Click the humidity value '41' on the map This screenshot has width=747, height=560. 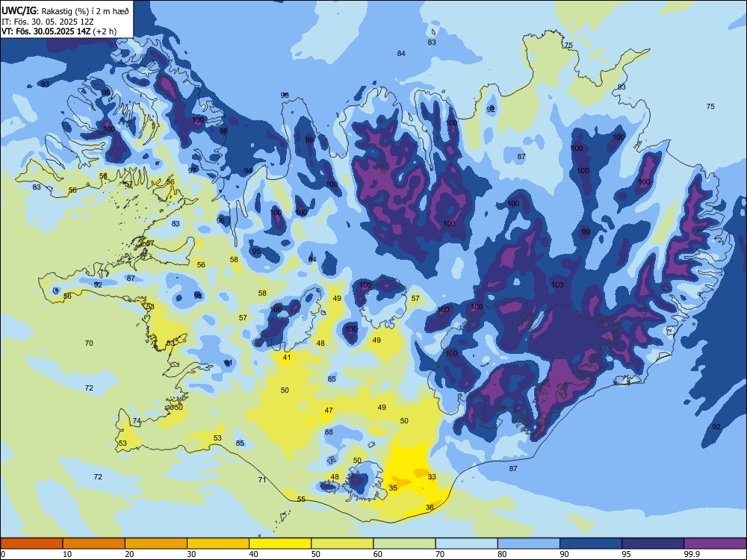pos(287,357)
